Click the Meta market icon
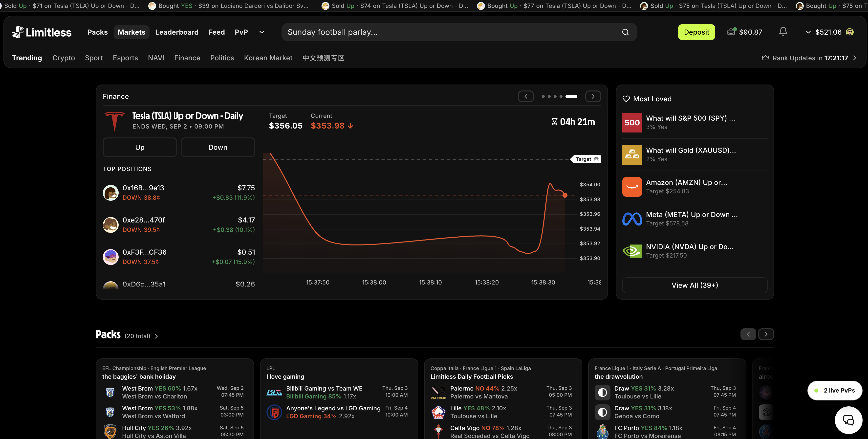 coord(632,219)
